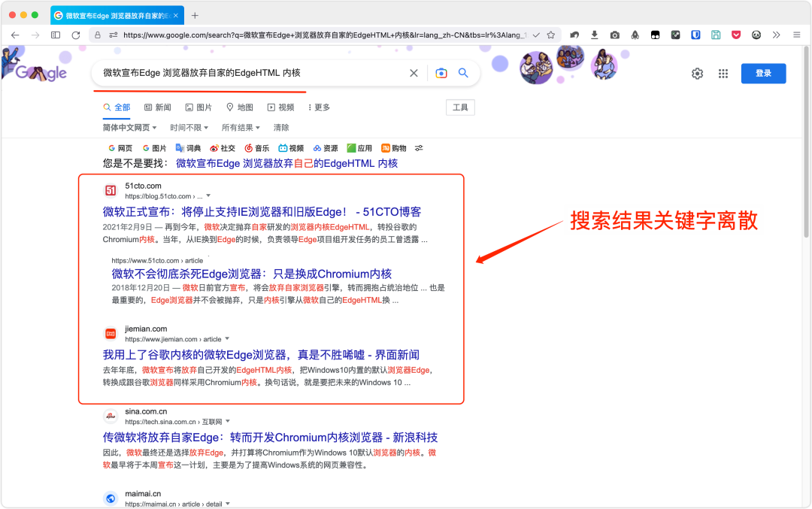Click the 登录 sign-in button

click(763, 74)
